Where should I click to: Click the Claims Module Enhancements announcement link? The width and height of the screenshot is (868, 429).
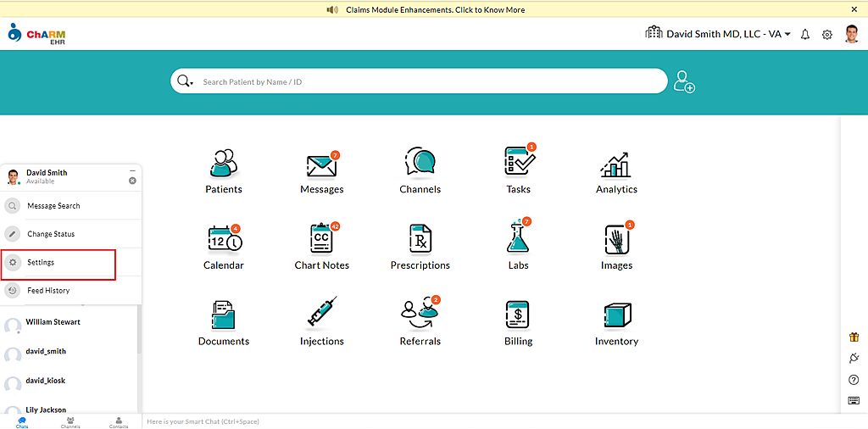click(435, 10)
